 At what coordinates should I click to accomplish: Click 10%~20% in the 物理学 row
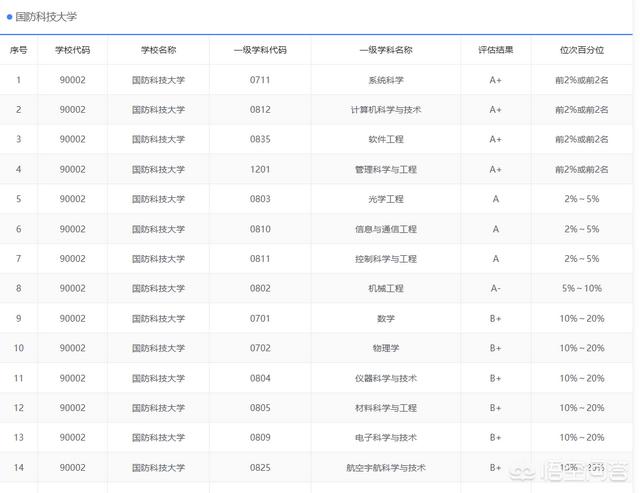pyautogui.click(x=582, y=348)
